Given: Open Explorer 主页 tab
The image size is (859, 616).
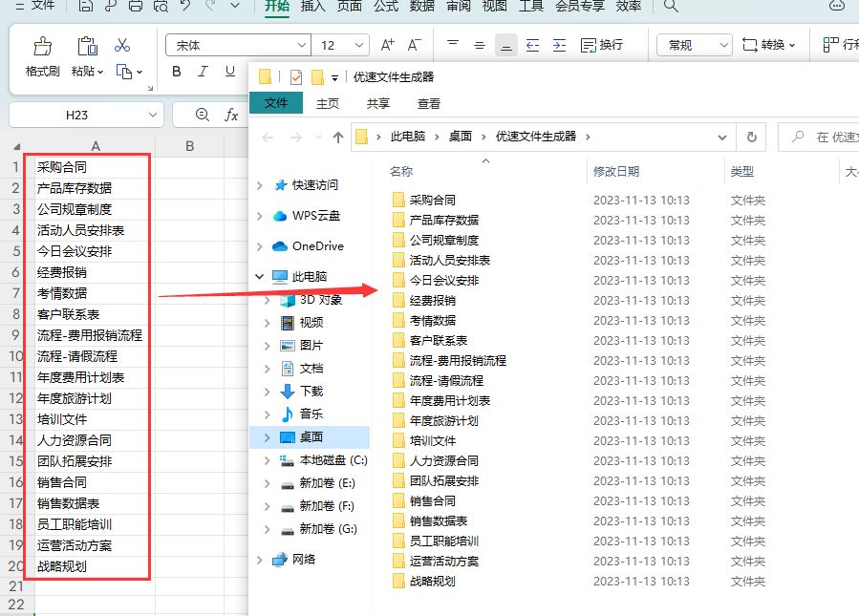Looking at the screenshot, I should pyautogui.click(x=328, y=103).
